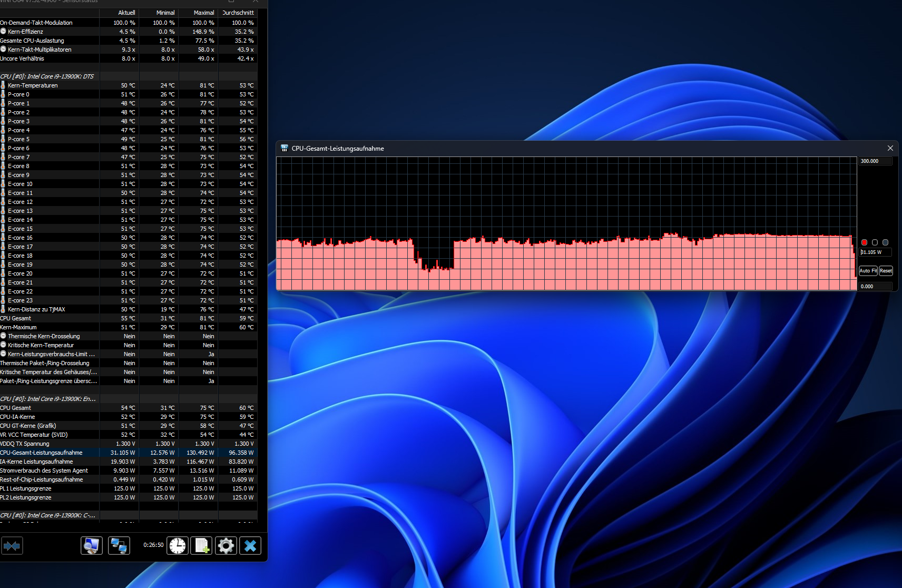The width and height of the screenshot is (902, 588).
Task: Click the '130.492 W' maximum power value
Action: (x=200, y=453)
